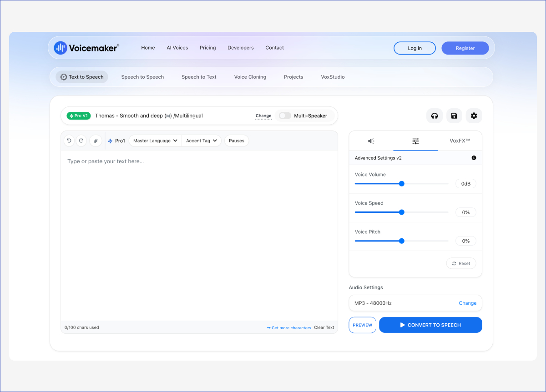Change the MP3 audio format setting
The width and height of the screenshot is (546, 392).
[x=468, y=303]
